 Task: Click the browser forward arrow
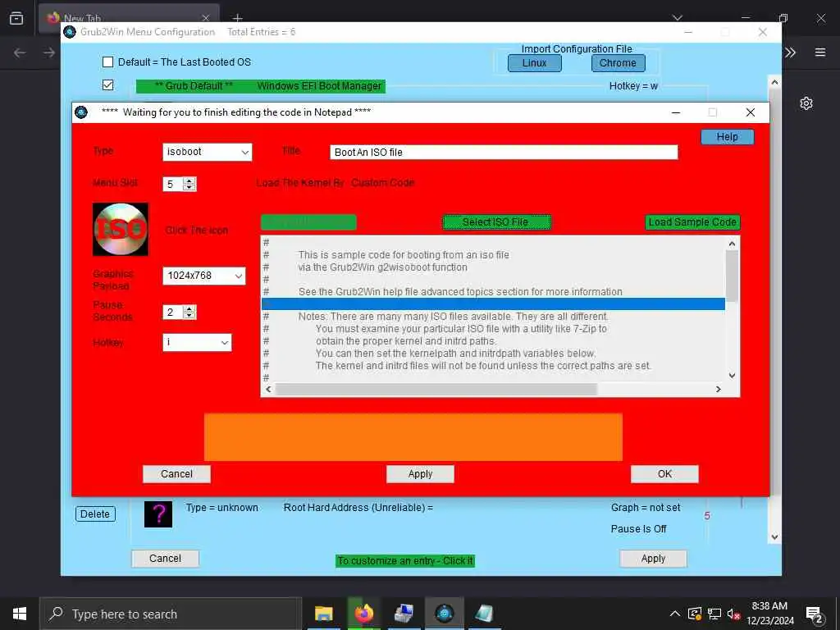click(x=48, y=52)
